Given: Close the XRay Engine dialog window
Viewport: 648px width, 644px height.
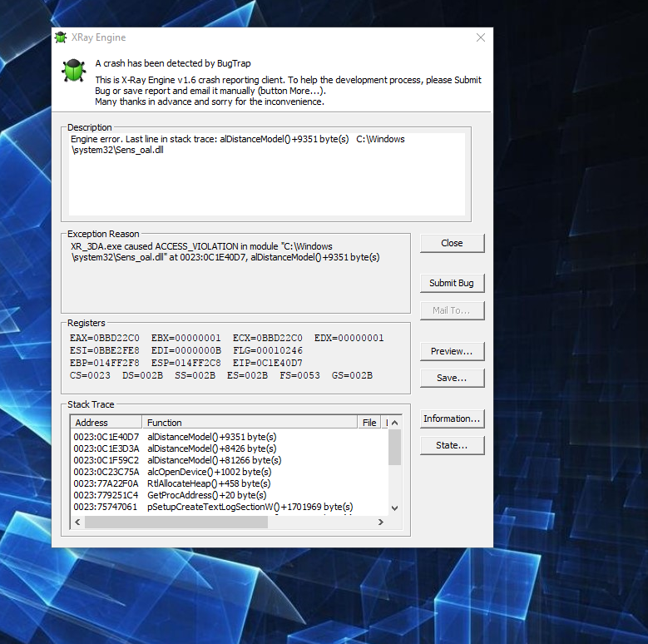Looking at the screenshot, I should click(x=480, y=37).
